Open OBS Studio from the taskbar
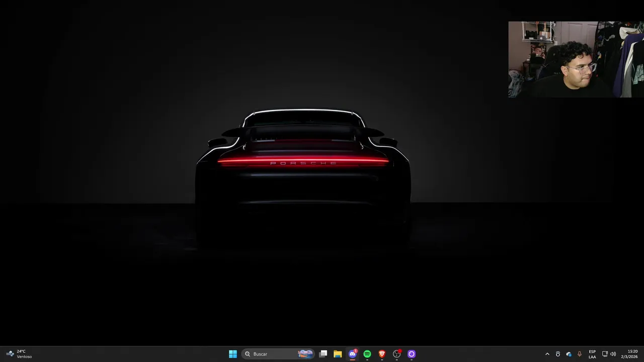Screen dimensions: 644x362 click(x=396, y=354)
